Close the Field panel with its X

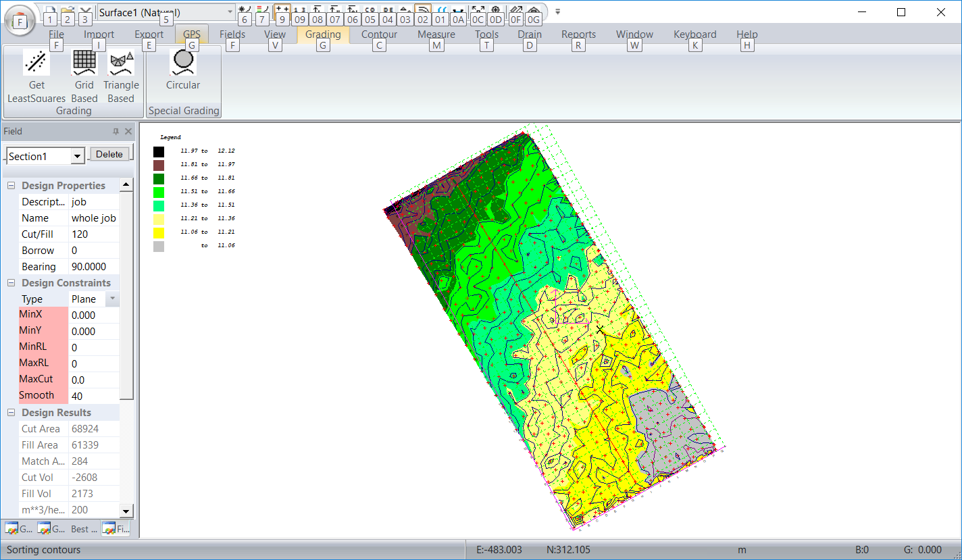pos(128,132)
